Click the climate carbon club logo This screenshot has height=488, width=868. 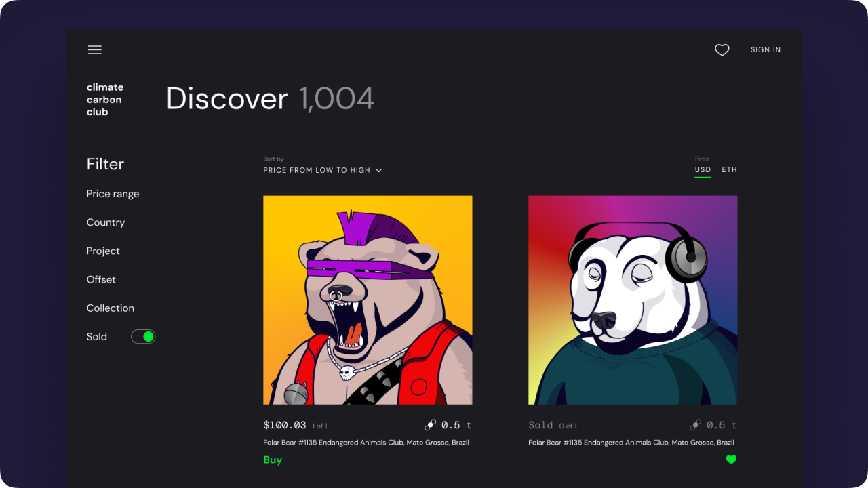105,100
